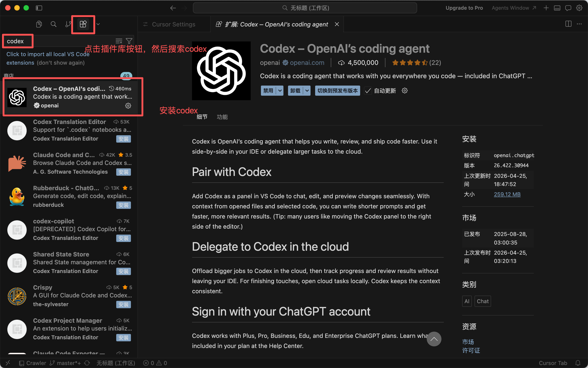The width and height of the screenshot is (588, 368).
Task: Click Upgrade to Pro
Action: pyautogui.click(x=464, y=8)
